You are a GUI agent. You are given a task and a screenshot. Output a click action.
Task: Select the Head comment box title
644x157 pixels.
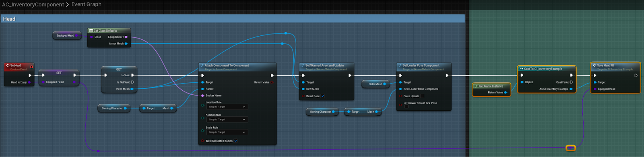[x=9, y=19]
